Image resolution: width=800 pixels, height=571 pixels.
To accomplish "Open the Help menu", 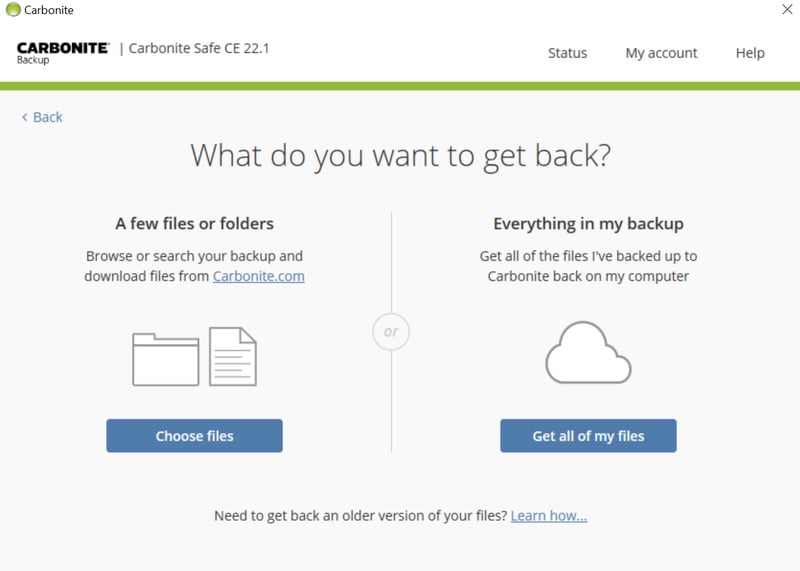I will (x=750, y=53).
